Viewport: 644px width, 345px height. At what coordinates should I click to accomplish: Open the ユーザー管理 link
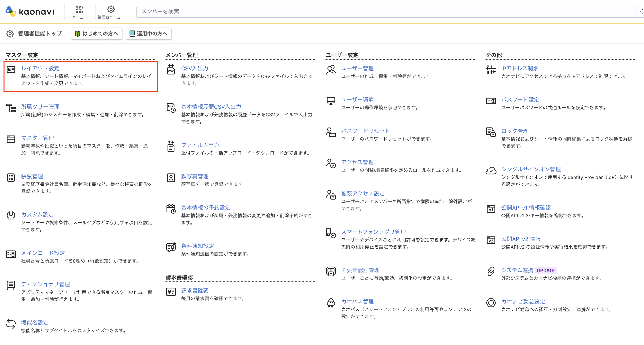(x=357, y=68)
